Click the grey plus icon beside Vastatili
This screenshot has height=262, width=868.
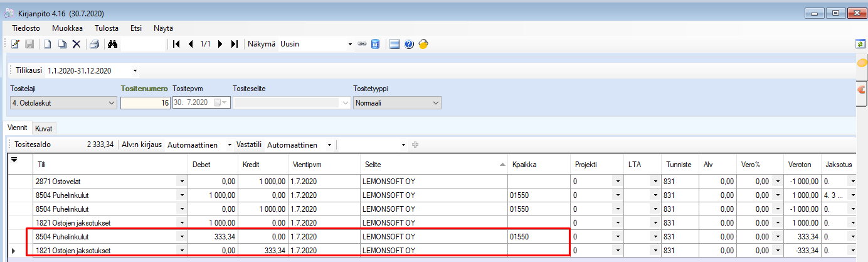click(x=415, y=145)
